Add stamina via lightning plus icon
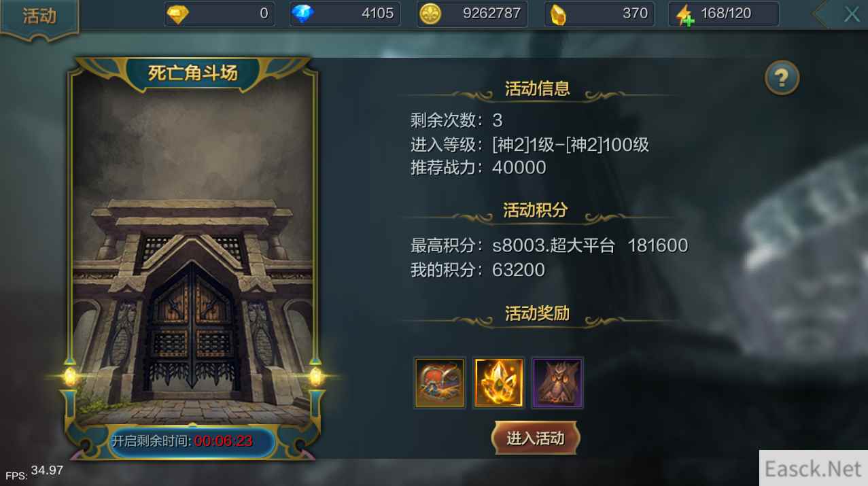 tap(684, 15)
